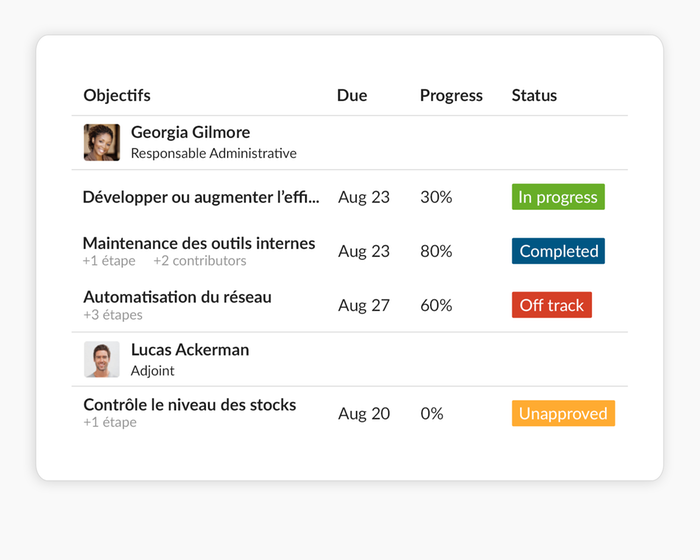Expand +1 étape under Contrôle le niveau
The width and height of the screenshot is (700, 560).
click(x=110, y=423)
